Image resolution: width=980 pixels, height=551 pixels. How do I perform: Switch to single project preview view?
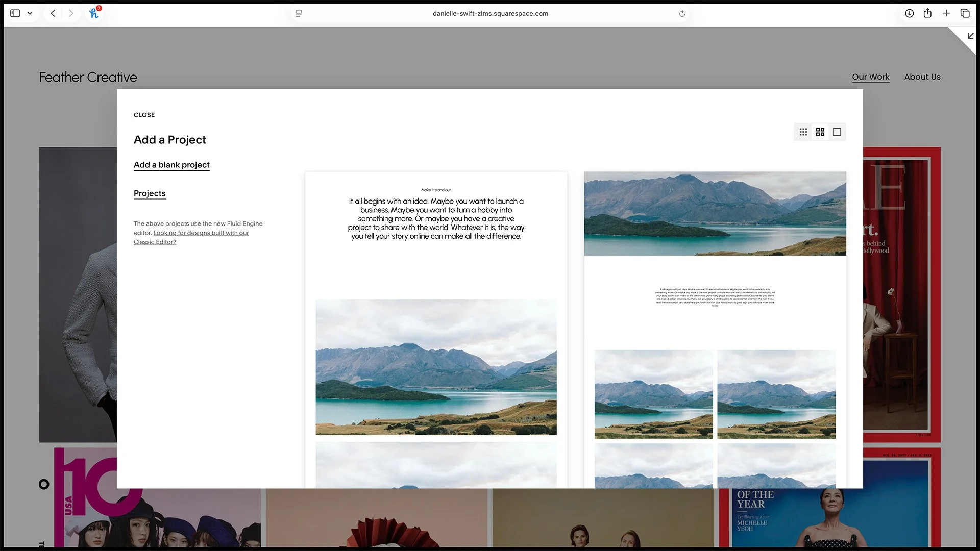pos(837,132)
